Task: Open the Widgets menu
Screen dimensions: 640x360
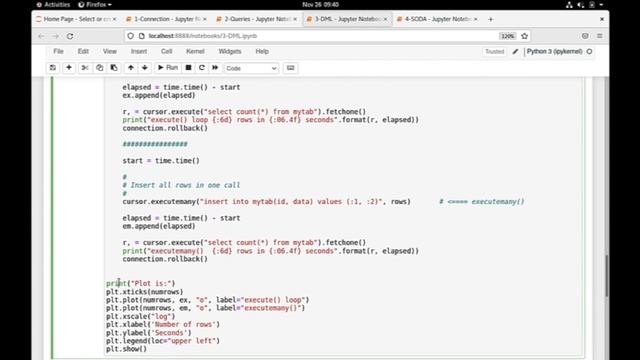Action: (x=230, y=51)
